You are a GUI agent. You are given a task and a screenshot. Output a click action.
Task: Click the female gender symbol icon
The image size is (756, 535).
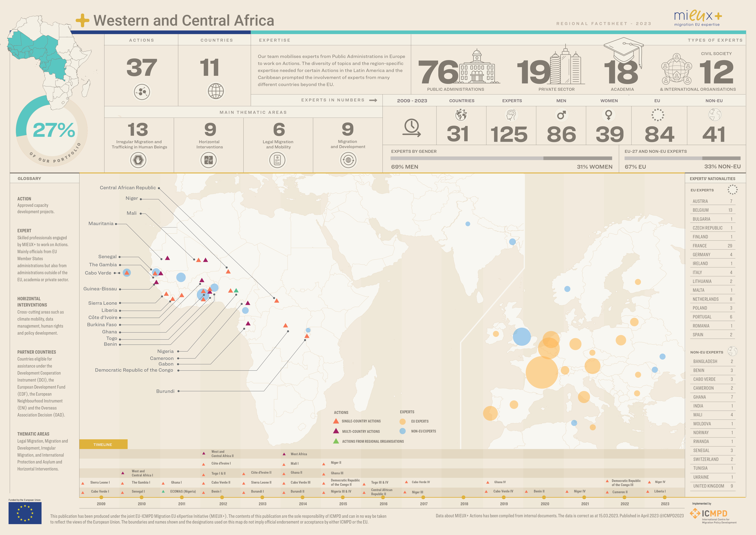click(x=608, y=115)
